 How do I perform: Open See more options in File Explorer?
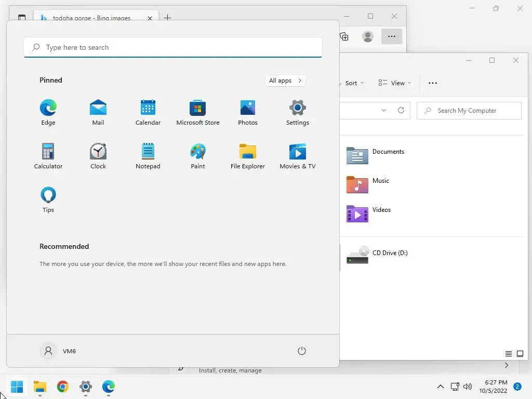tap(433, 83)
